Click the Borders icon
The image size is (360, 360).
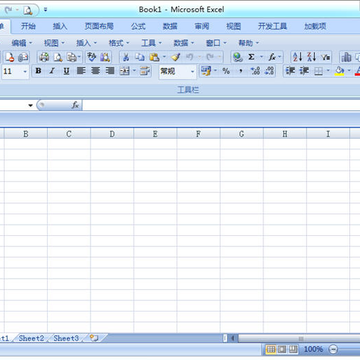tap(319, 71)
